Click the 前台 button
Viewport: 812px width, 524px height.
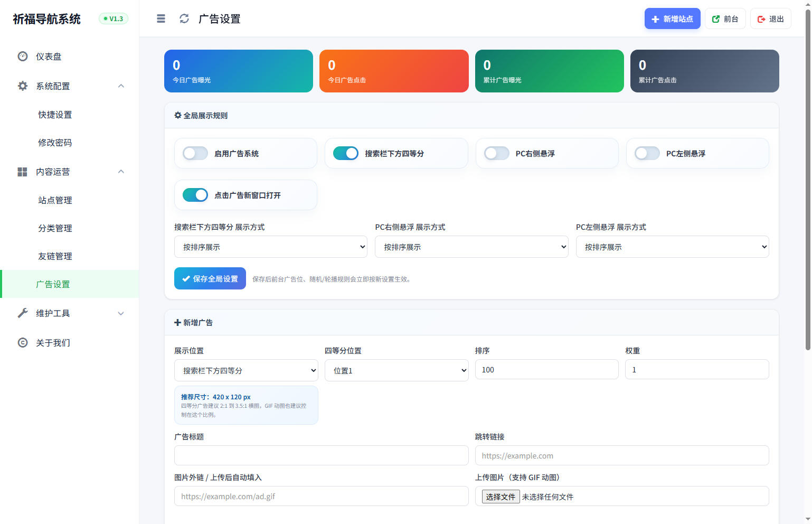725,19
